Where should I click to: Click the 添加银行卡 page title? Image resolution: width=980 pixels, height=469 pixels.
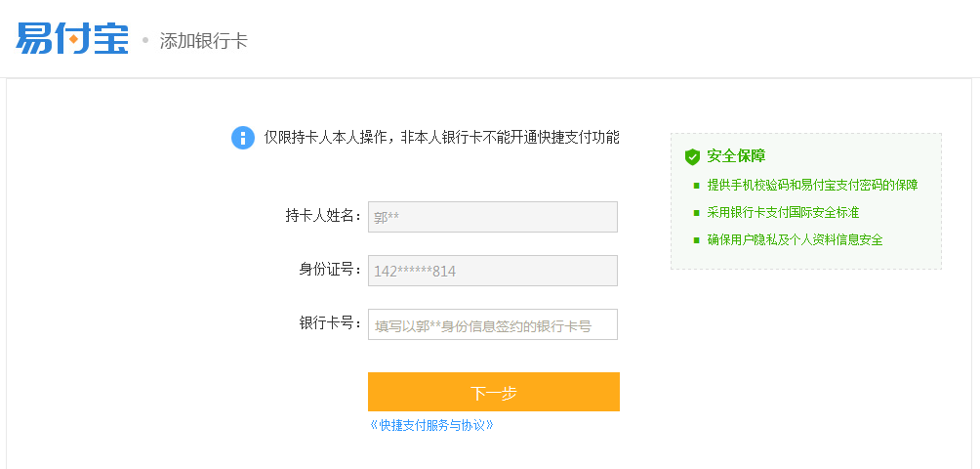coord(203,41)
